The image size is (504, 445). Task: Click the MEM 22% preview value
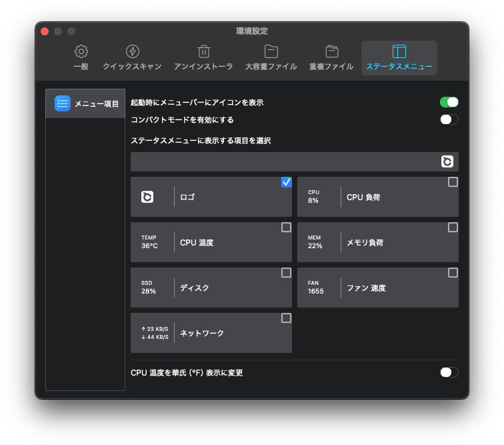[315, 242]
